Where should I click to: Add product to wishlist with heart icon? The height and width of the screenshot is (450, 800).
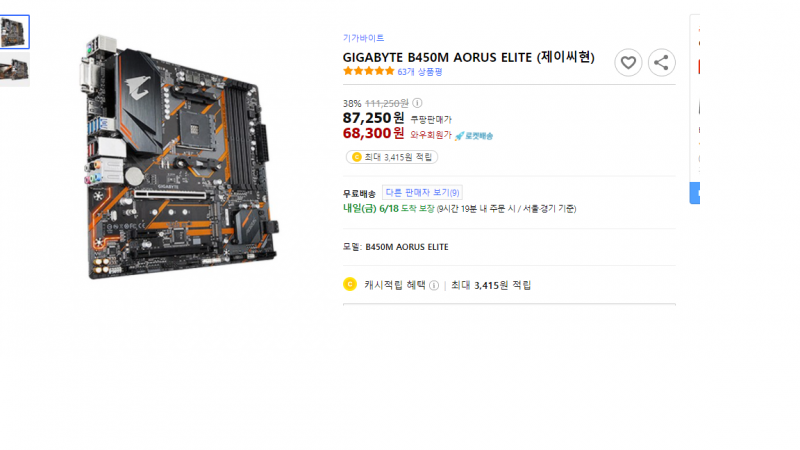point(628,63)
